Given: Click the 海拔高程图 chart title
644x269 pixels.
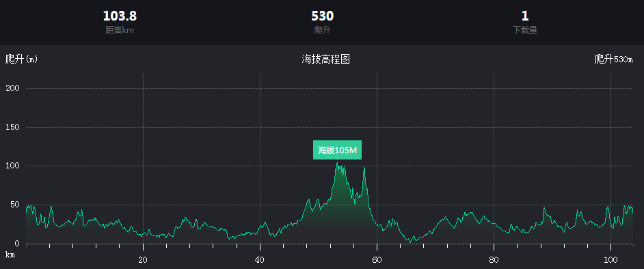Looking at the screenshot, I should tap(325, 60).
